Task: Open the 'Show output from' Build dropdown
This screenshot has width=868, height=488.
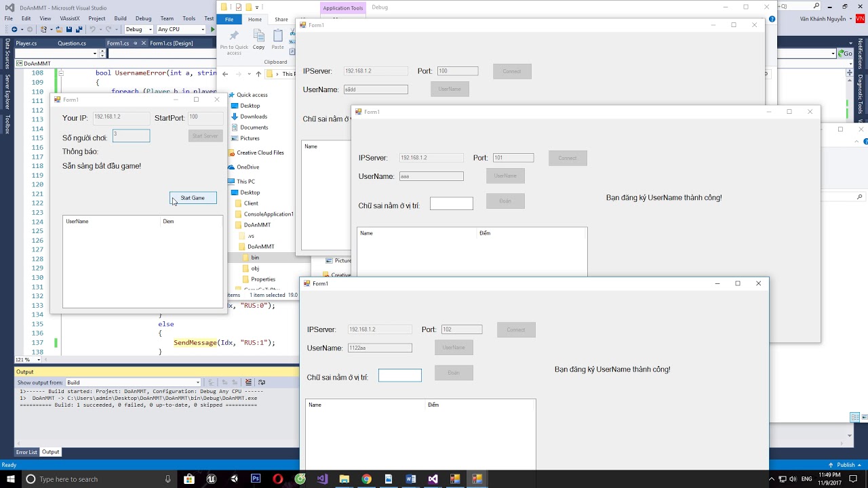Action: tap(132, 382)
